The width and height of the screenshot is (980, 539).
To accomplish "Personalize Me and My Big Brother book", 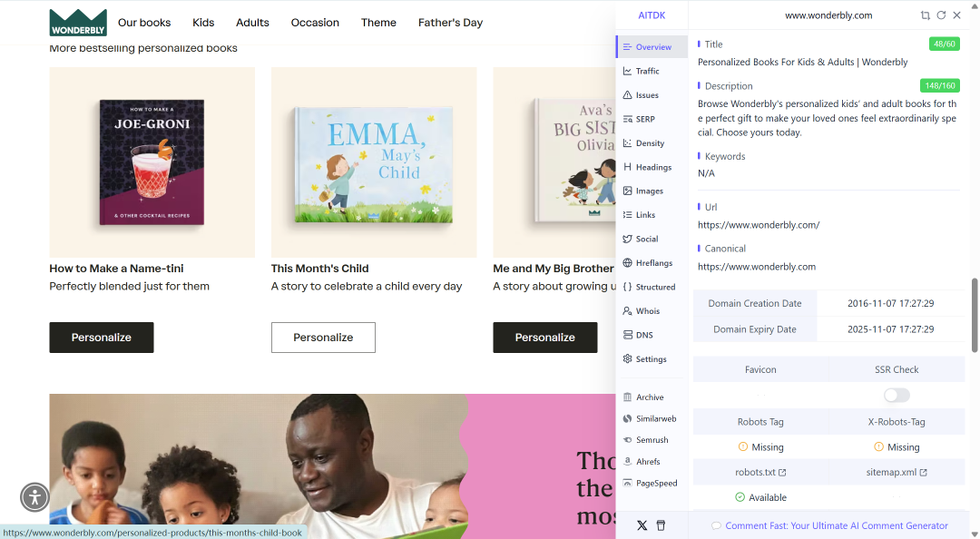I will point(545,338).
